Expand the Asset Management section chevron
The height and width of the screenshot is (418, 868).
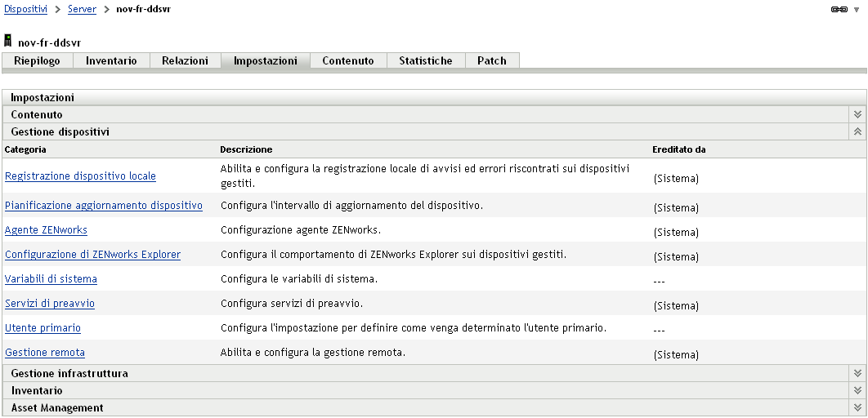pyautogui.click(x=857, y=408)
